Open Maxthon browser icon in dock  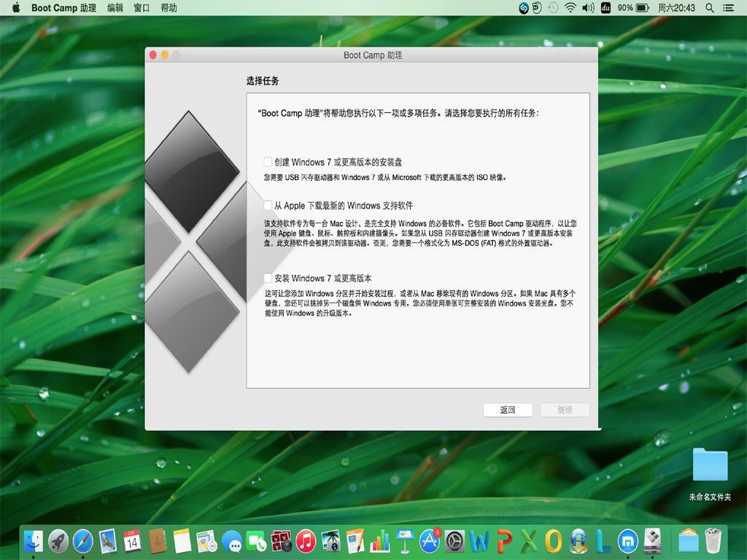(x=628, y=541)
